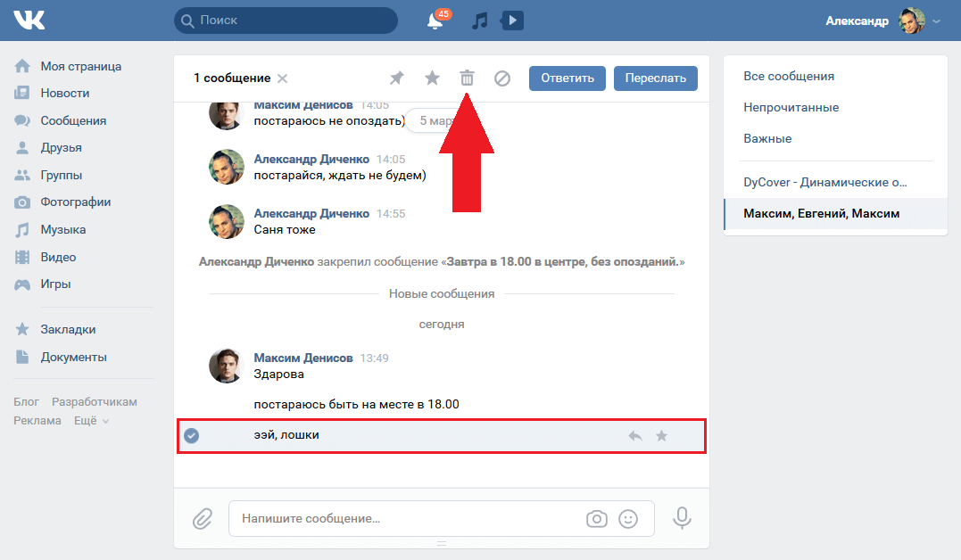961x560 pixels.
Task: Star the ээй, лошки message
Action: click(x=661, y=436)
